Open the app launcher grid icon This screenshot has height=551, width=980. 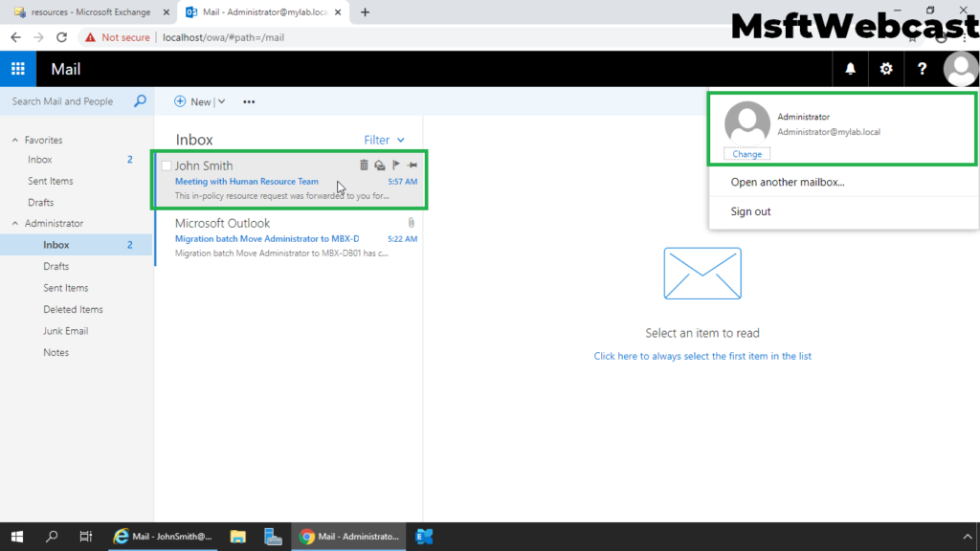tap(18, 69)
